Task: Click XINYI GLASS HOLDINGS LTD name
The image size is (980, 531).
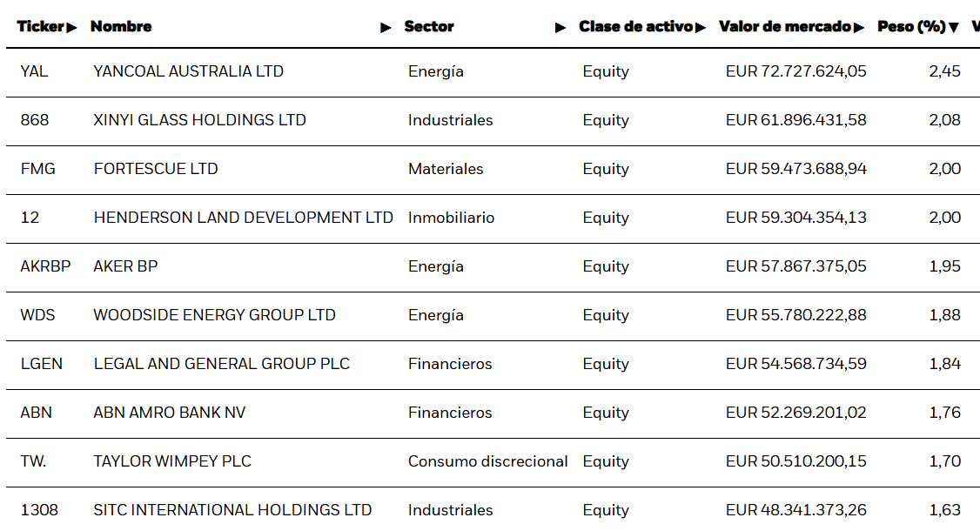Action: pyautogui.click(x=199, y=120)
